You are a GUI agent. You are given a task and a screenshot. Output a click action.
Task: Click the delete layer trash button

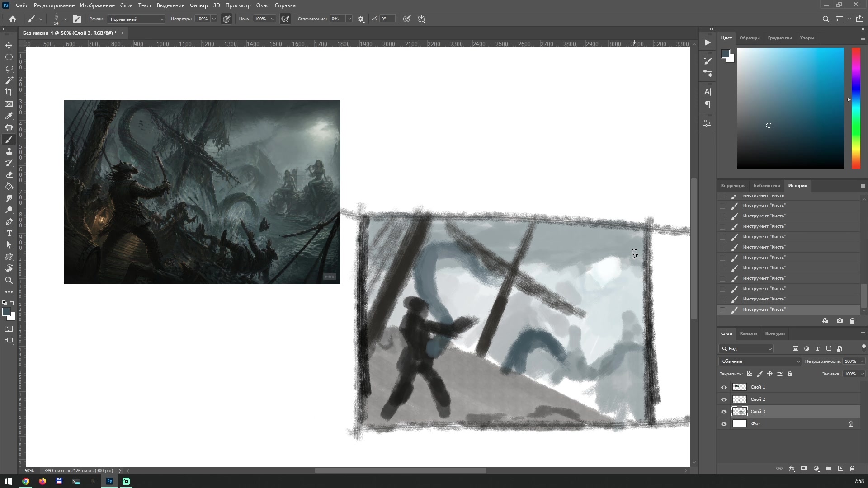click(853, 469)
